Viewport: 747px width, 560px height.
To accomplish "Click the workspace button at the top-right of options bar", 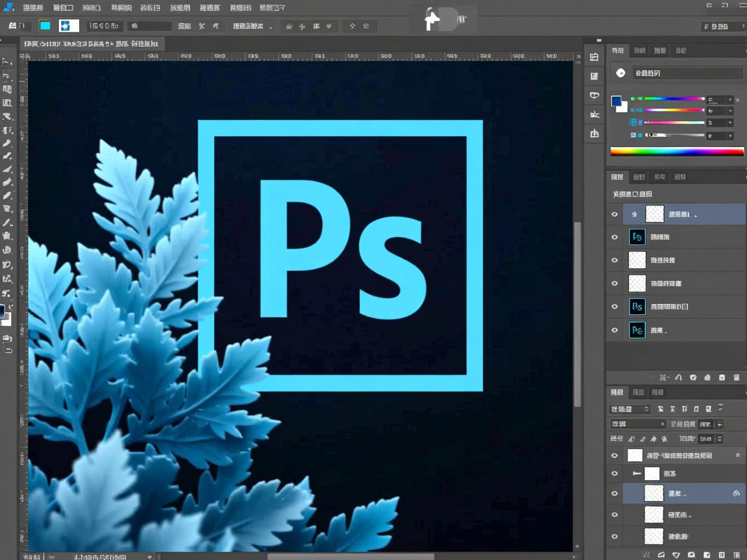I will (x=722, y=27).
